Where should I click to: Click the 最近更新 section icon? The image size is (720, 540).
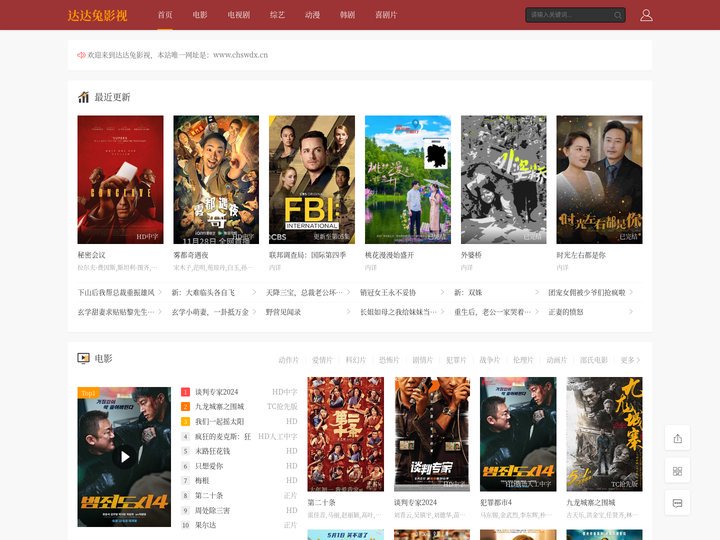pos(83,97)
